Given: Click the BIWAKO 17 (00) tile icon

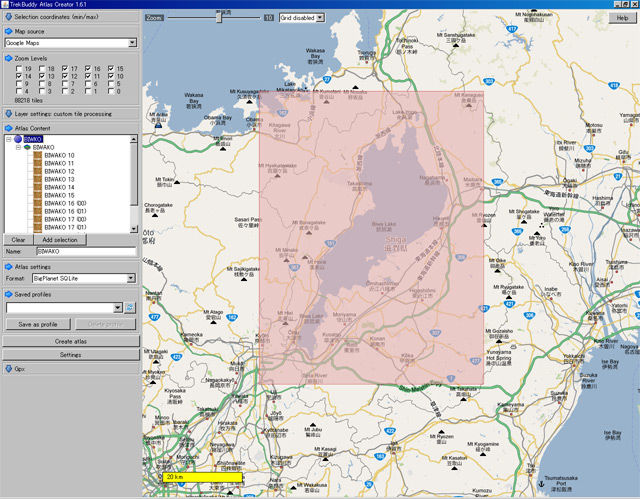Looking at the screenshot, I should click(x=38, y=219).
